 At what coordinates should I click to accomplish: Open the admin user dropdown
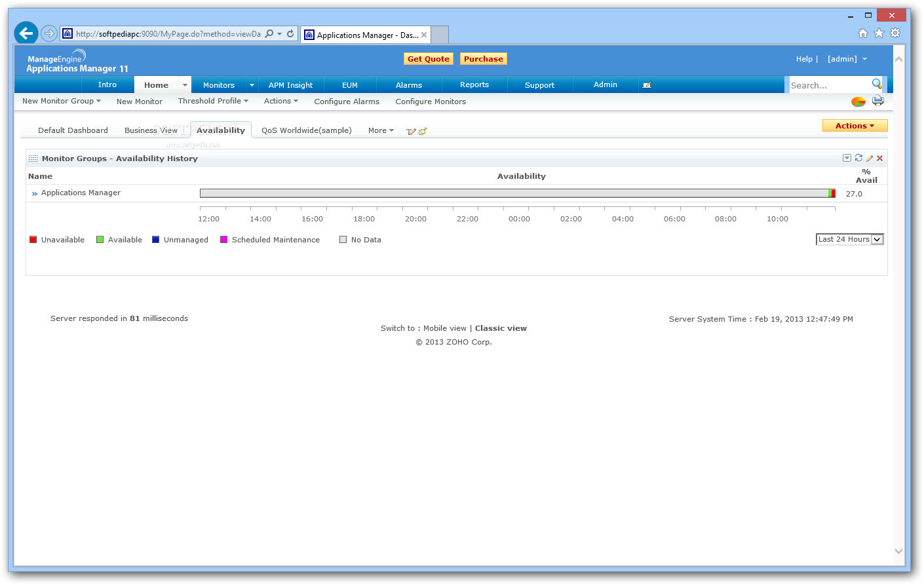(864, 59)
